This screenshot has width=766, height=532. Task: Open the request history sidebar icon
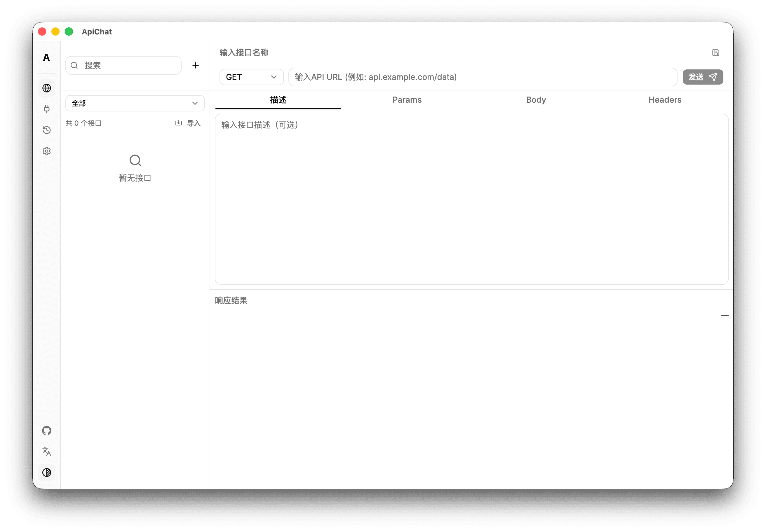pyautogui.click(x=47, y=130)
